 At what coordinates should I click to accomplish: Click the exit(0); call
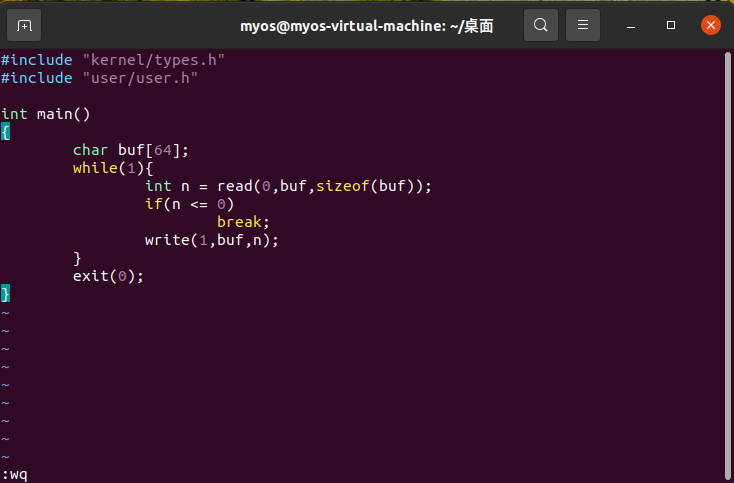pyautogui.click(x=108, y=276)
